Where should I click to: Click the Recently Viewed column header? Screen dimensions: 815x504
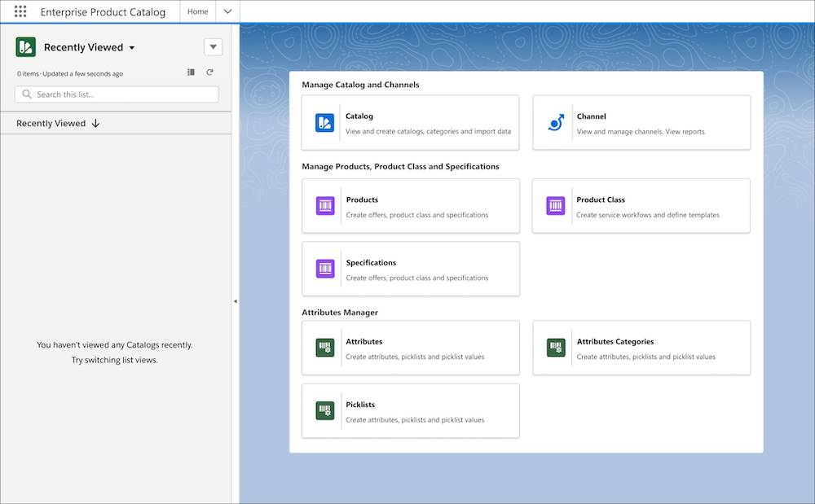[116, 123]
